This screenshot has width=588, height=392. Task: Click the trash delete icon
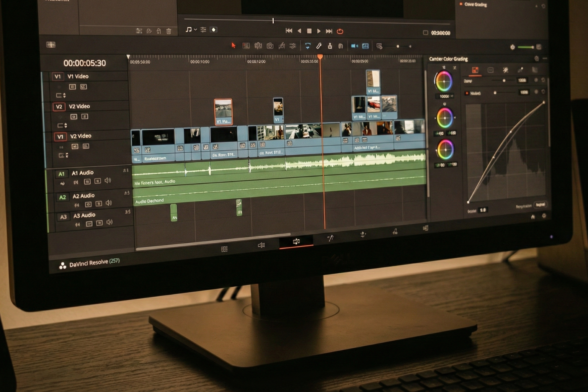[x=169, y=31]
